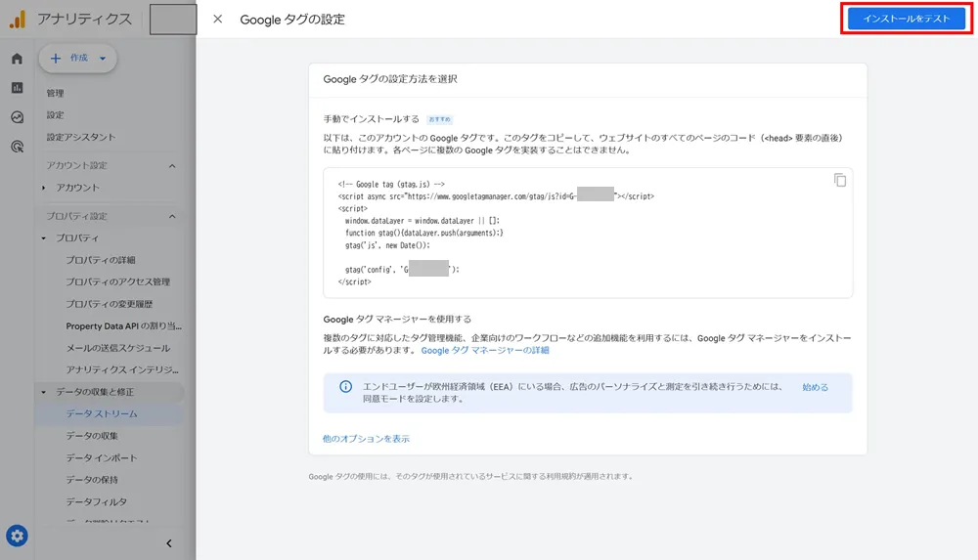Viewport: 978px width, 560px height.
Task: Click the account selector box next to アナリティクス
Action: point(173,20)
